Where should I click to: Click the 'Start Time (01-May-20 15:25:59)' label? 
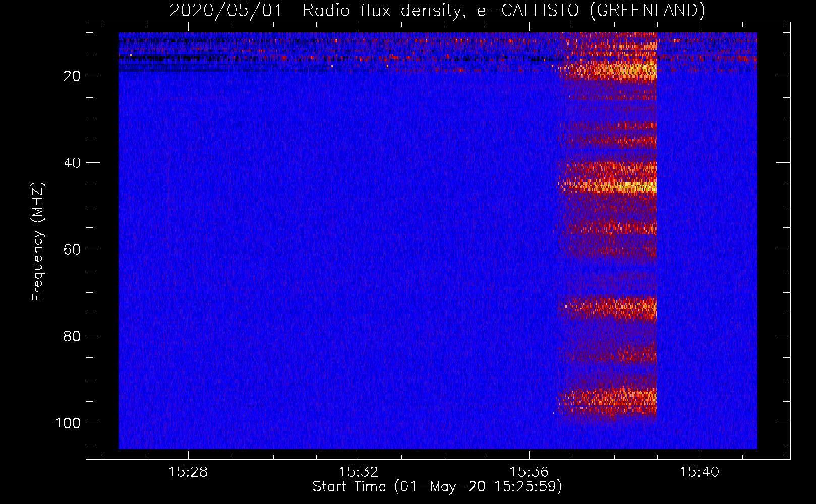[437, 487]
